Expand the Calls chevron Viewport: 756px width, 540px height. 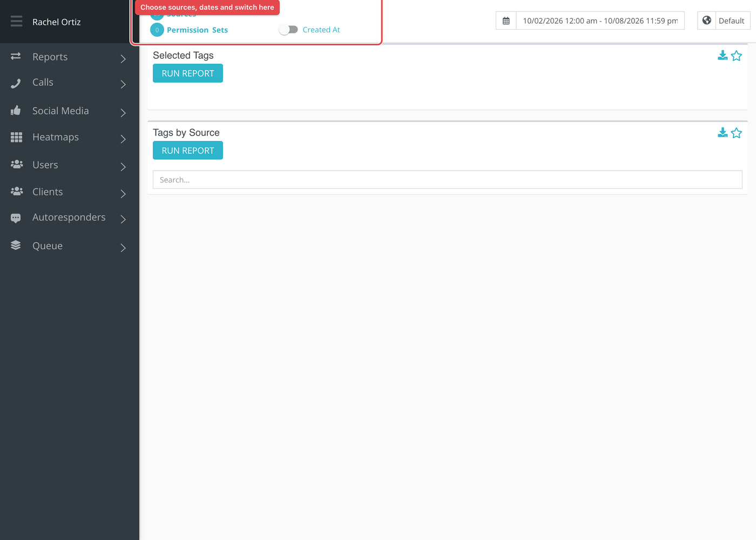point(123,84)
